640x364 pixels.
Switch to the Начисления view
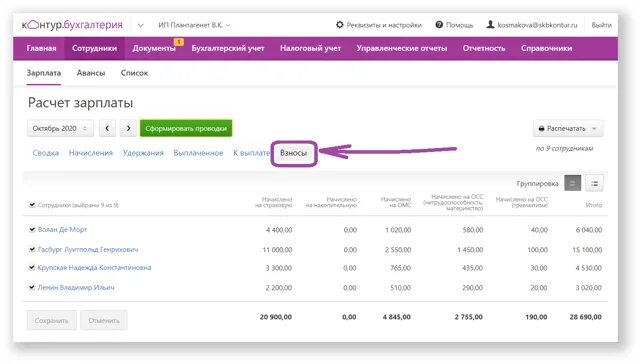(x=91, y=153)
